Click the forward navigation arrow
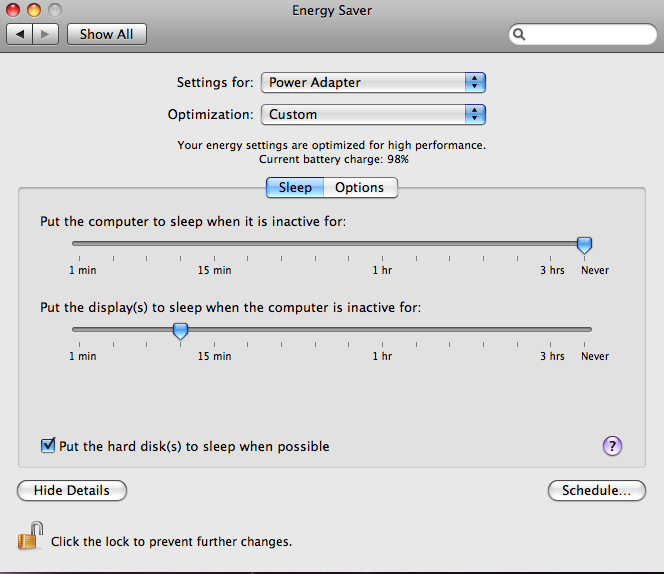 pyautogui.click(x=45, y=34)
